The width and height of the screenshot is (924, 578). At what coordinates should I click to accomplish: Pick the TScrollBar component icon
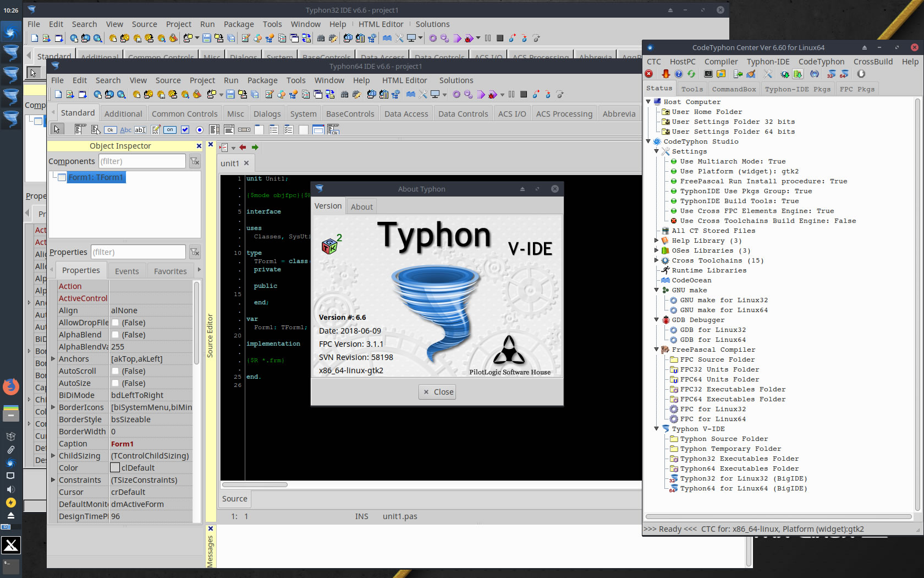click(244, 130)
